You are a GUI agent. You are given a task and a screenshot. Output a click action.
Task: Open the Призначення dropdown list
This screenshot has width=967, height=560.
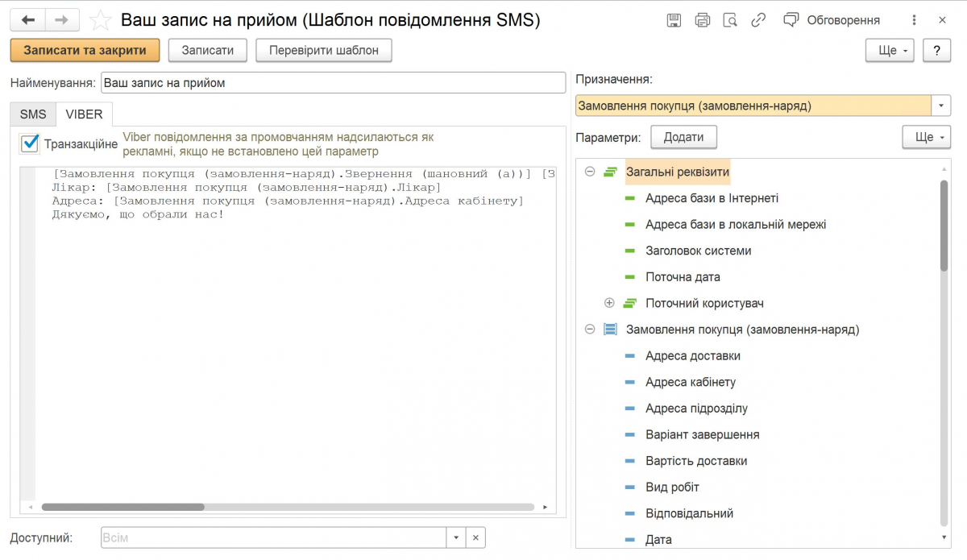click(941, 106)
